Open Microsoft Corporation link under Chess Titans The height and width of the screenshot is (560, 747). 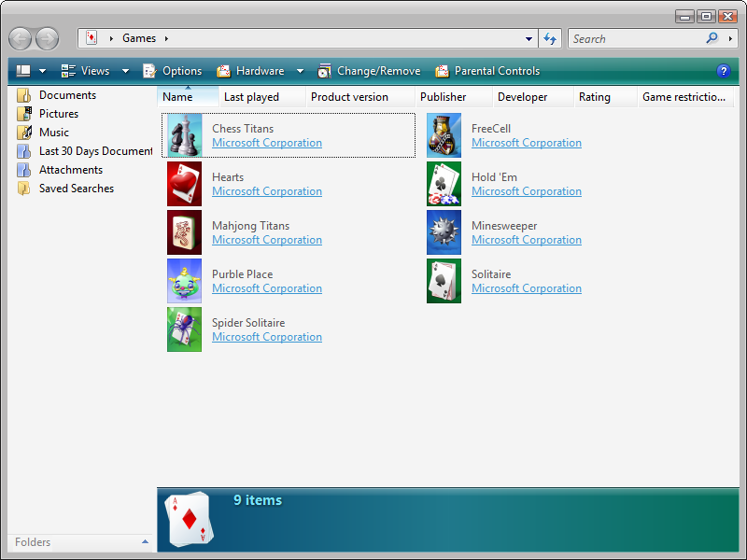click(x=267, y=143)
